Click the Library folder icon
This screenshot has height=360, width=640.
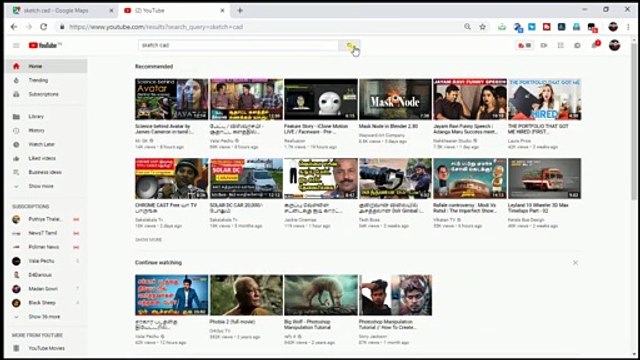pos(16,117)
